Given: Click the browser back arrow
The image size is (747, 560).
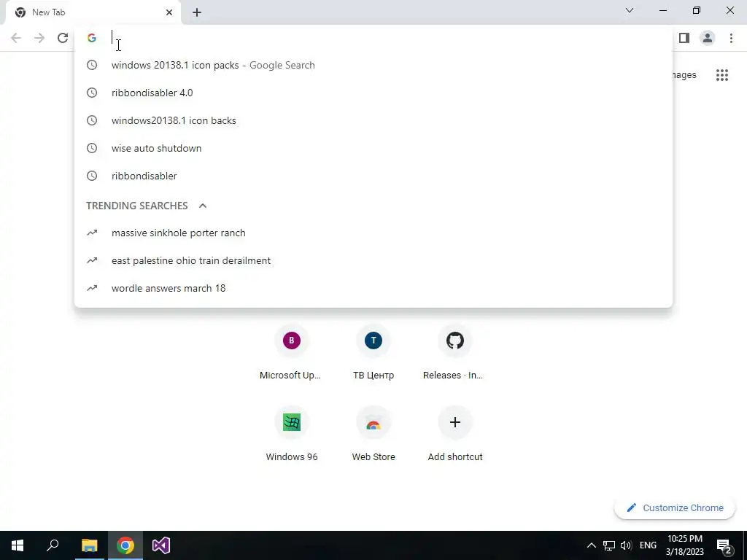Looking at the screenshot, I should [x=16, y=38].
